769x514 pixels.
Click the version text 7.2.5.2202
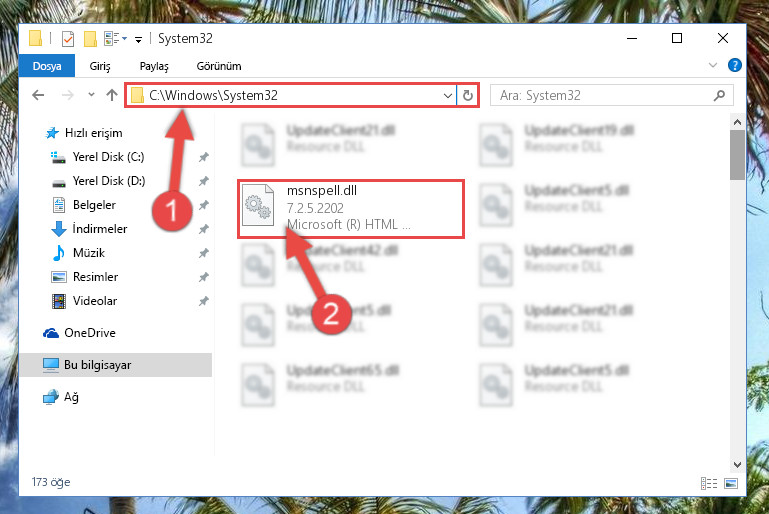tap(315, 208)
